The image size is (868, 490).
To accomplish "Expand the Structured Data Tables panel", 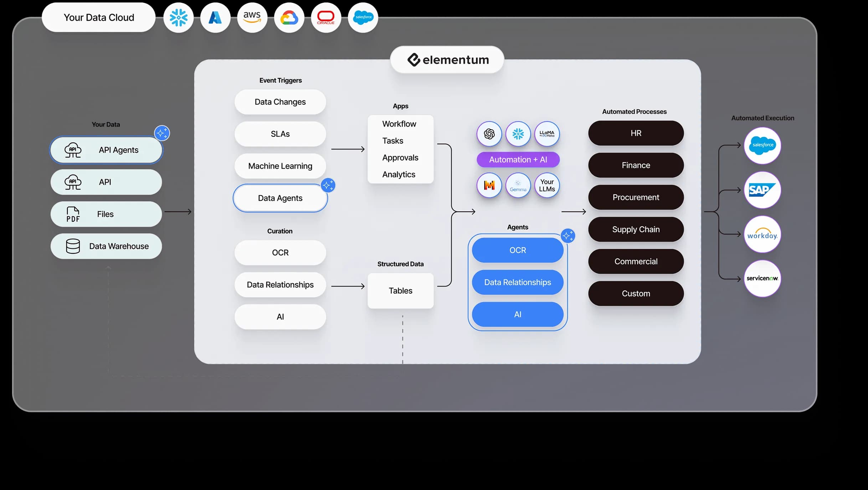I will pyautogui.click(x=400, y=290).
